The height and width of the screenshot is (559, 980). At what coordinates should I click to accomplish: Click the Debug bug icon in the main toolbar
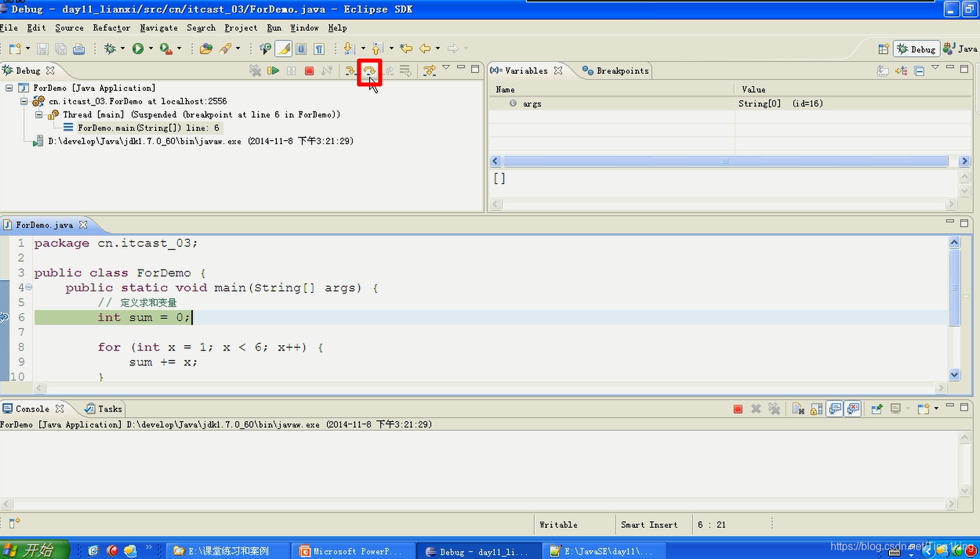click(x=110, y=48)
